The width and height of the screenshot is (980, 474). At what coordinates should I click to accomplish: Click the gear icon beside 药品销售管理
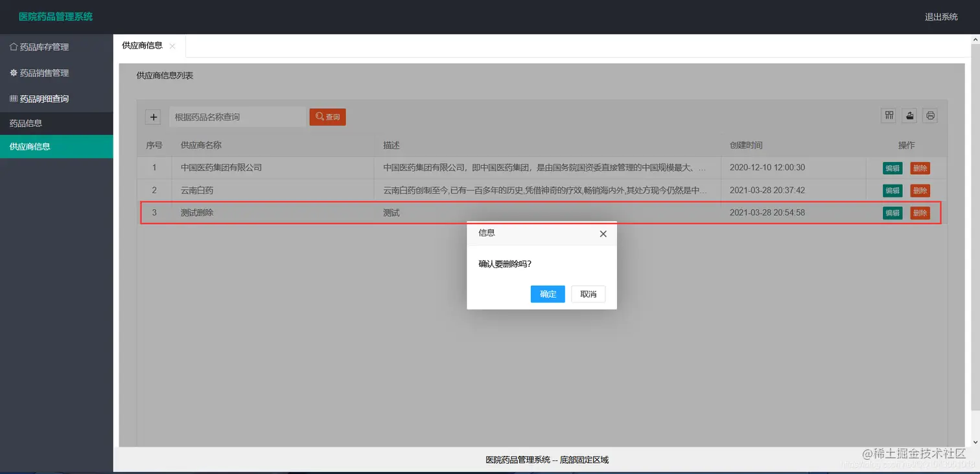(16, 72)
